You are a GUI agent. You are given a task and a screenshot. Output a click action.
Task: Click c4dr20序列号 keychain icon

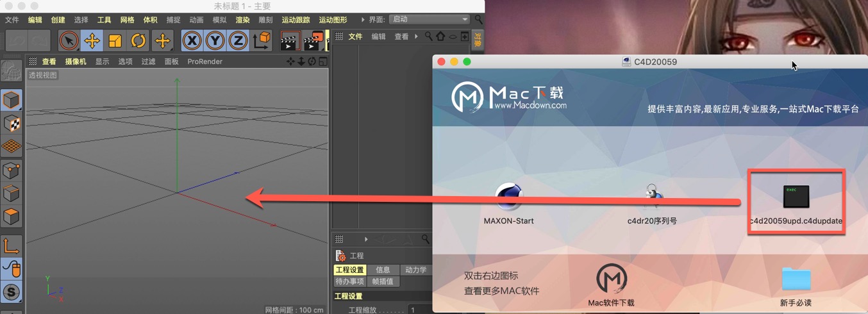point(652,197)
